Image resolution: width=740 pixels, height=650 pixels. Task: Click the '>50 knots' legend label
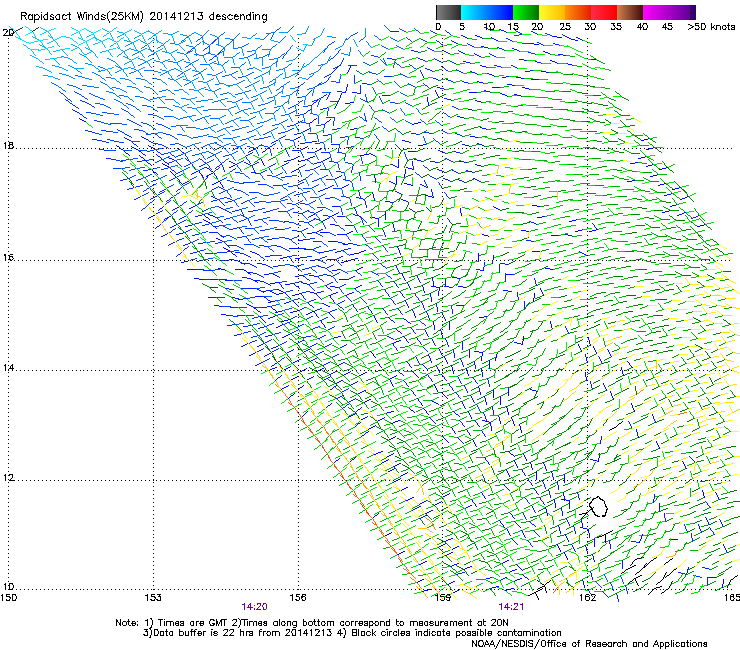point(711,27)
